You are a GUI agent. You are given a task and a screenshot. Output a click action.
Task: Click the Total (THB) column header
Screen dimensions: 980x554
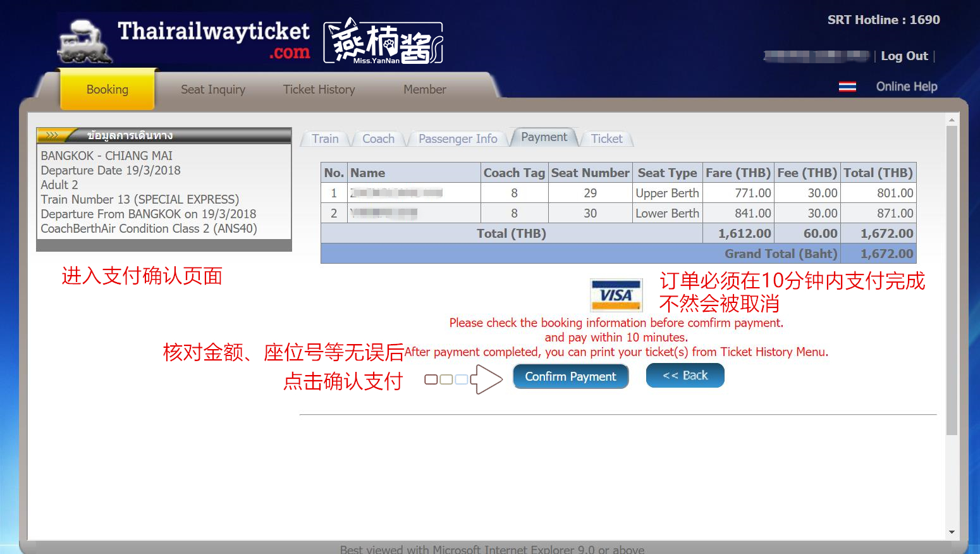coord(878,173)
